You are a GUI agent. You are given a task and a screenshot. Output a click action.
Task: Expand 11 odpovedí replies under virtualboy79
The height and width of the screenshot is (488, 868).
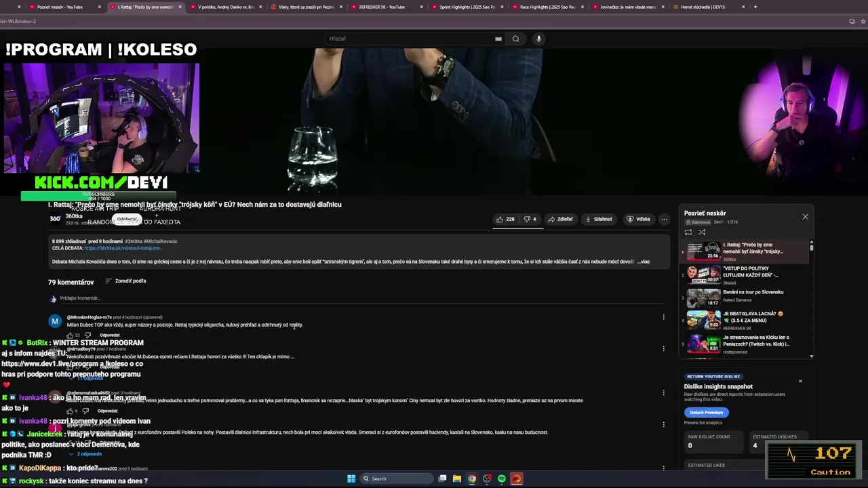pos(87,378)
